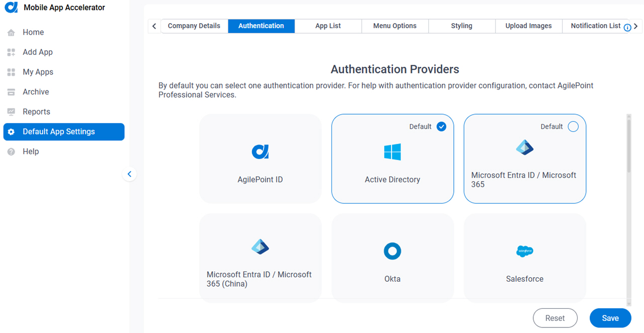
Task: Click the Reports chart icon
Action: [x=11, y=112]
